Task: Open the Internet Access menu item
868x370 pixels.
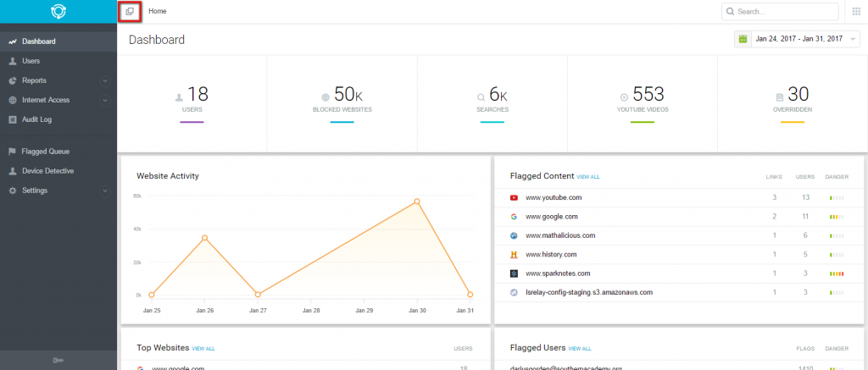Action: (x=58, y=101)
